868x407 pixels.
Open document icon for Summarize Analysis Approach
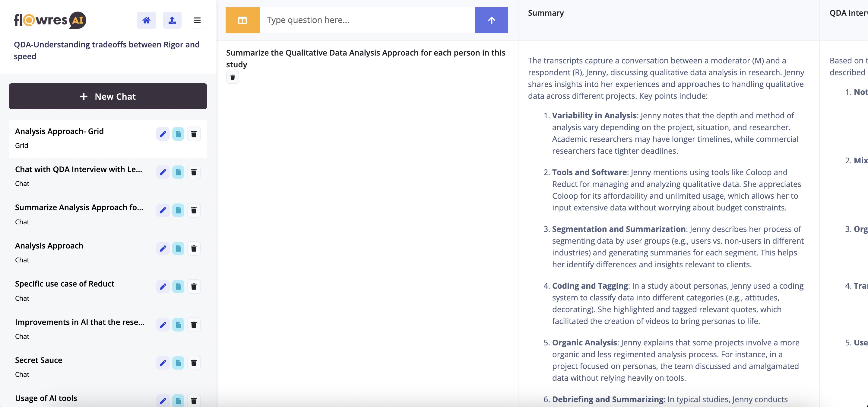click(178, 210)
